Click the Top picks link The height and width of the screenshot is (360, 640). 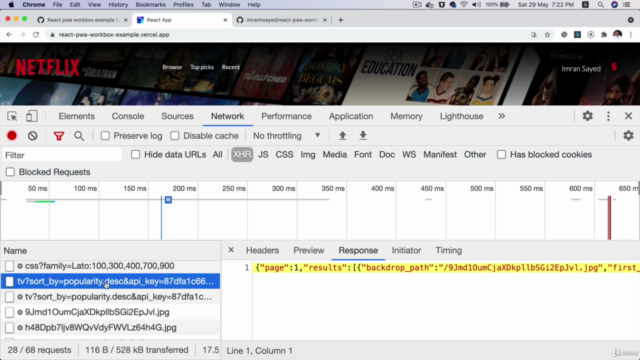click(202, 67)
